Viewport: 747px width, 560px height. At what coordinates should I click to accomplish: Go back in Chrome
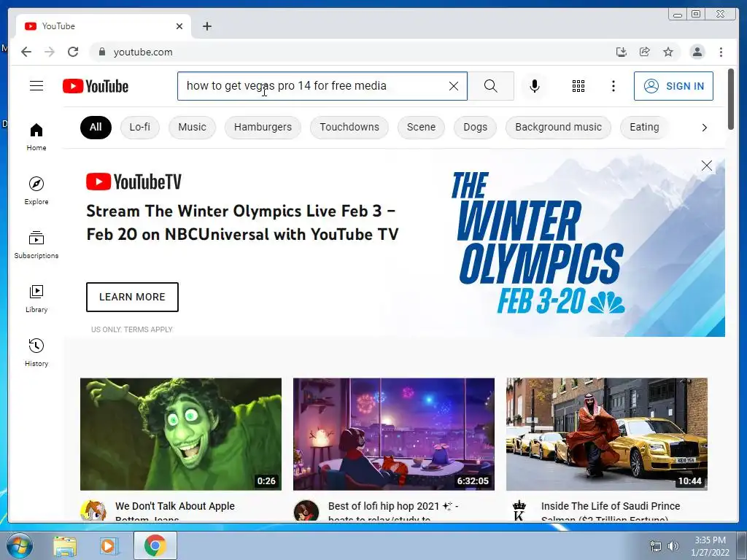click(26, 52)
